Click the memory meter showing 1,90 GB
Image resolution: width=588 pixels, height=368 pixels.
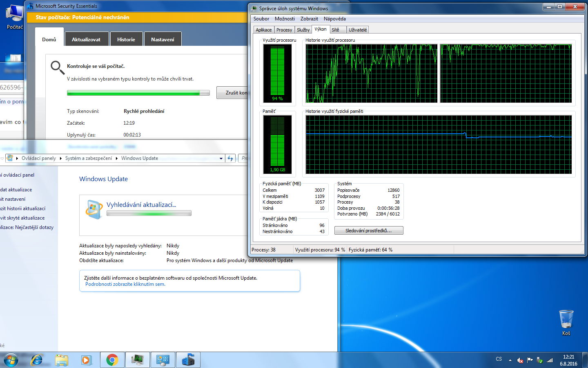pos(278,145)
